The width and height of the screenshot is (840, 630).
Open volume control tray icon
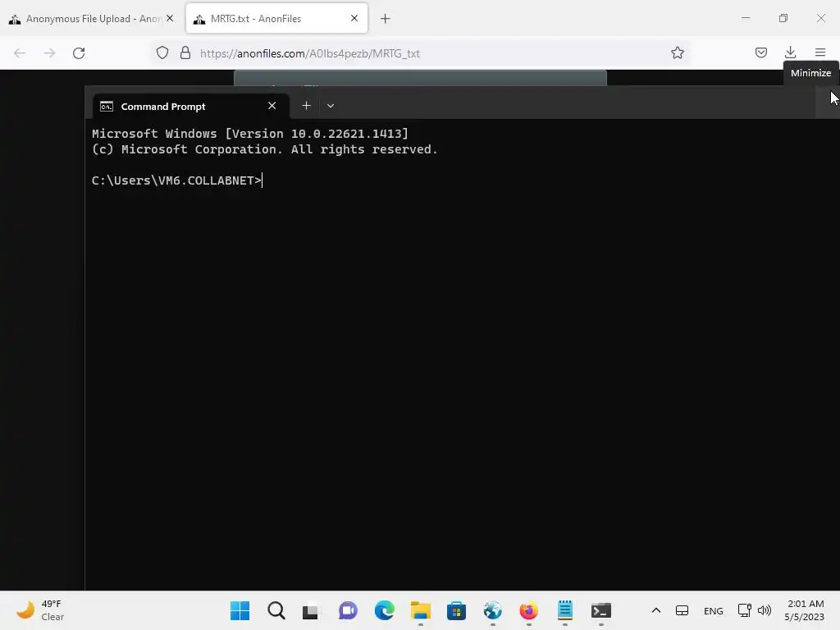coord(765,610)
